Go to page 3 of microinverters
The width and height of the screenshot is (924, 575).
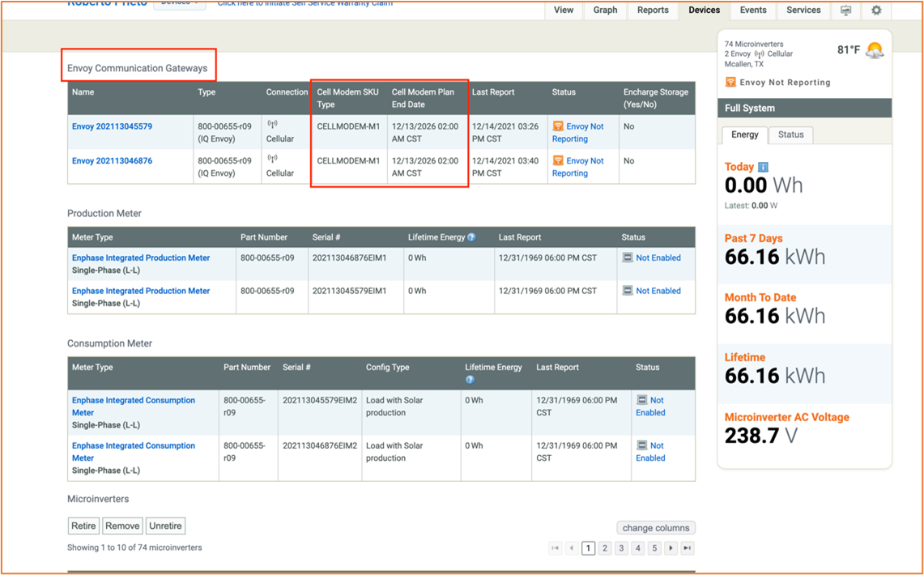point(621,548)
